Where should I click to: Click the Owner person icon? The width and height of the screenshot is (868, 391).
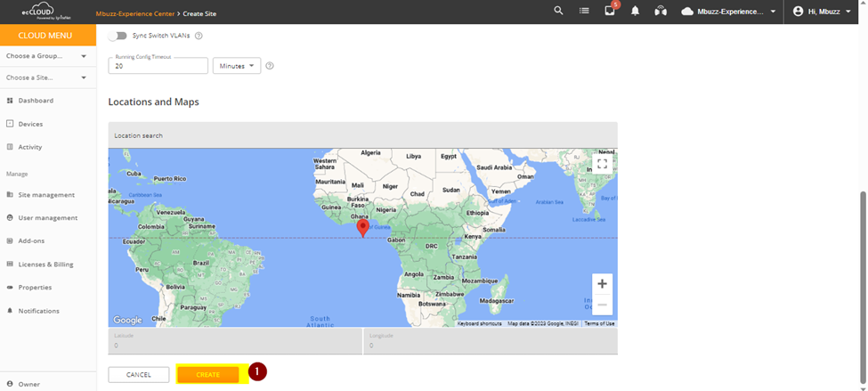click(x=10, y=384)
